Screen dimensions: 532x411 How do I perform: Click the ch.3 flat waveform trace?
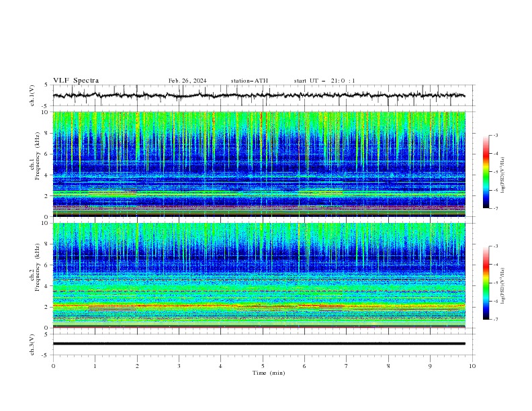259,344
